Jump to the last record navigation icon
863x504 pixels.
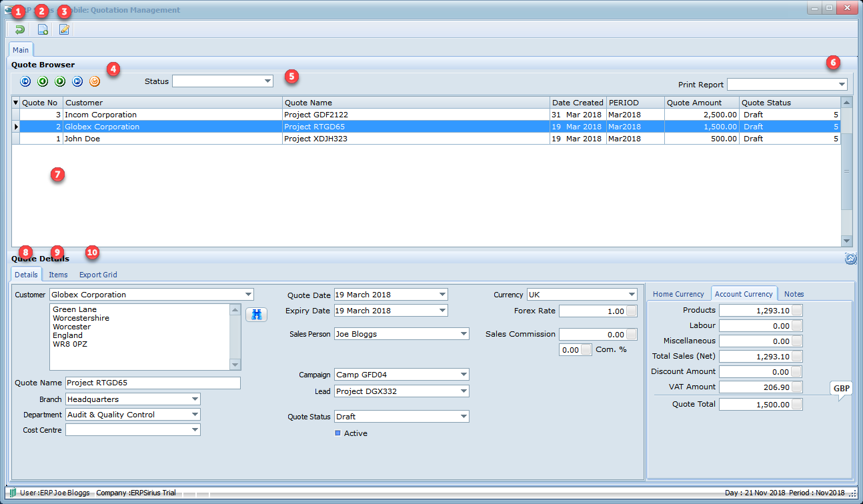tap(77, 81)
